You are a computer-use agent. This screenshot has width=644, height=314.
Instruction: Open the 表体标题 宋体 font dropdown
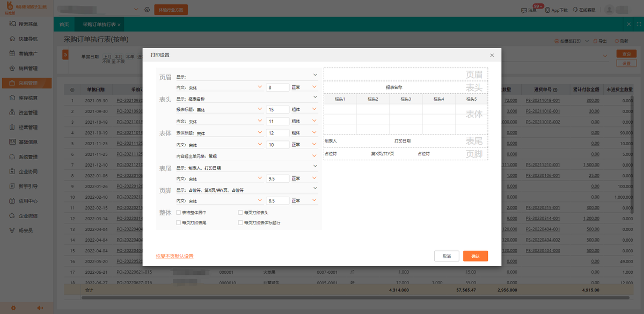219,133
